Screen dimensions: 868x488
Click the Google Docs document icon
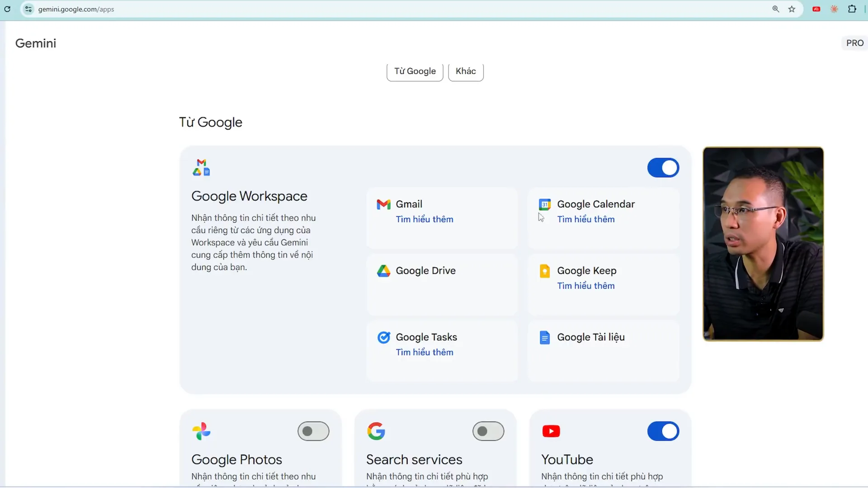point(545,338)
